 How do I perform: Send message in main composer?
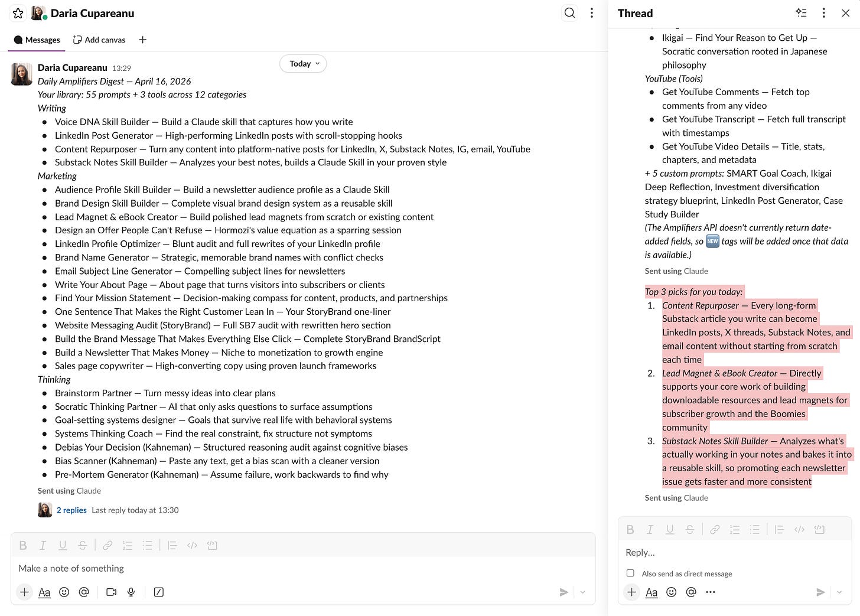tap(563, 592)
